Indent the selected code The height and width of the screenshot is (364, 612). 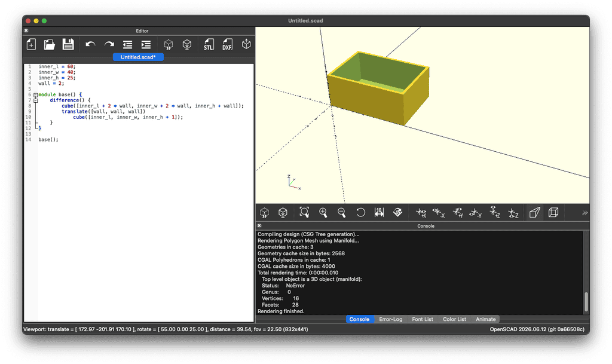coord(146,44)
